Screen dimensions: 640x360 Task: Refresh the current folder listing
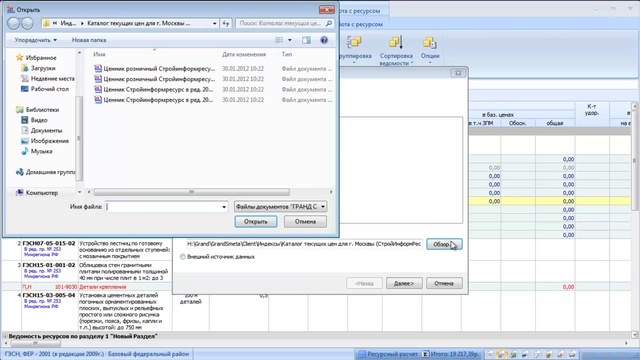(x=226, y=23)
